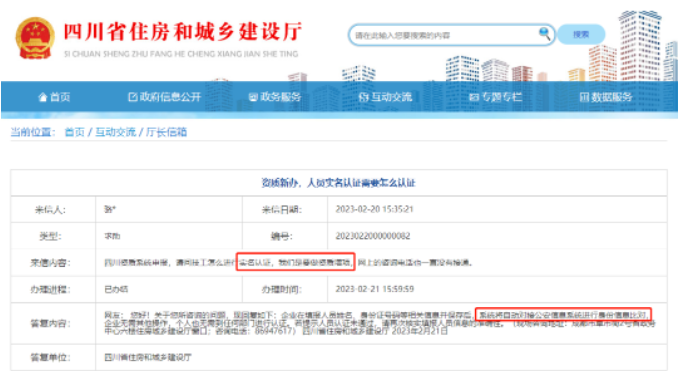This screenshot has width=679, height=371.
Task: Click the 来信人 label cell
Action: coord(53,210)
